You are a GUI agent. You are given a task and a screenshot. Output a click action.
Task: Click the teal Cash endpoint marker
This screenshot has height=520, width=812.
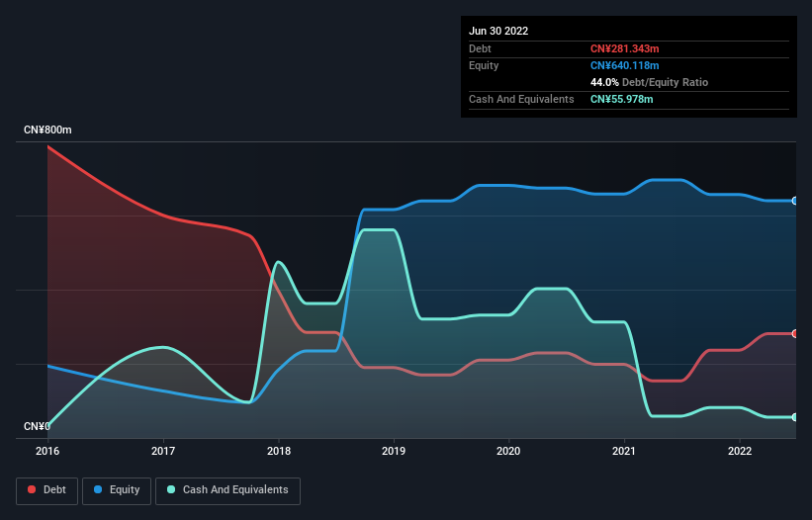795,417
